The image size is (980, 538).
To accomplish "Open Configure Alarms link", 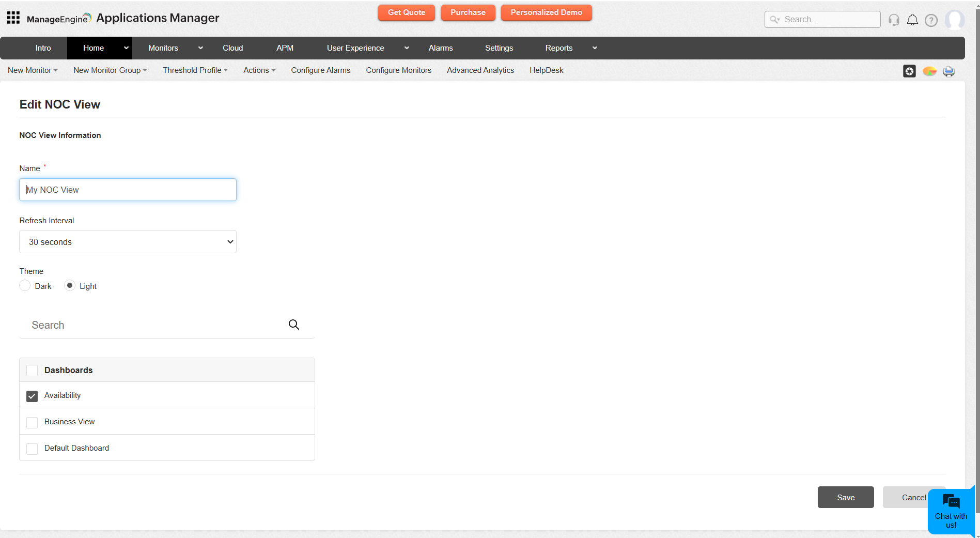I will [x=321, y=70].
